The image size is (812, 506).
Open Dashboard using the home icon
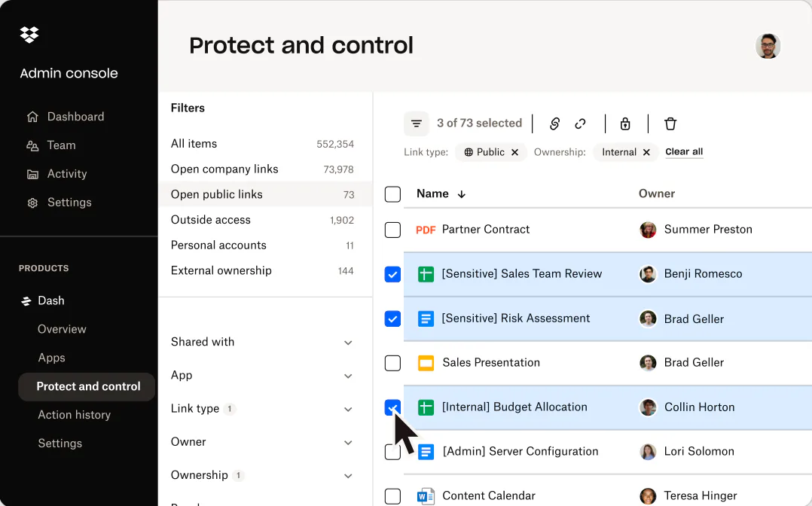pyautogui.click(x=32, y=117)
